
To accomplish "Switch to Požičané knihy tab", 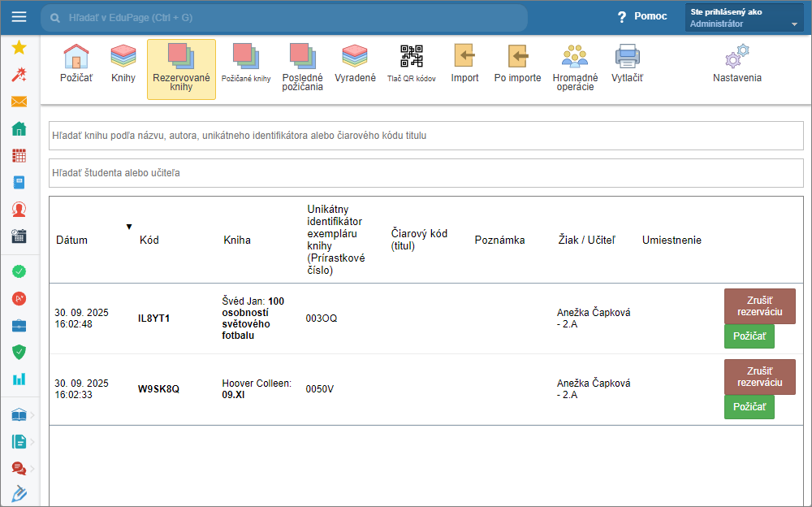I will tap(245, 67).
